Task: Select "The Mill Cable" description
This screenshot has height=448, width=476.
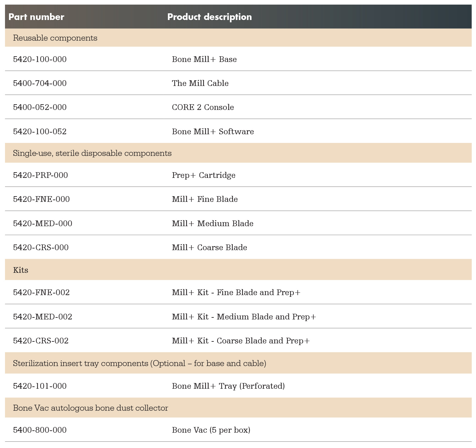Action: (200, 83)
